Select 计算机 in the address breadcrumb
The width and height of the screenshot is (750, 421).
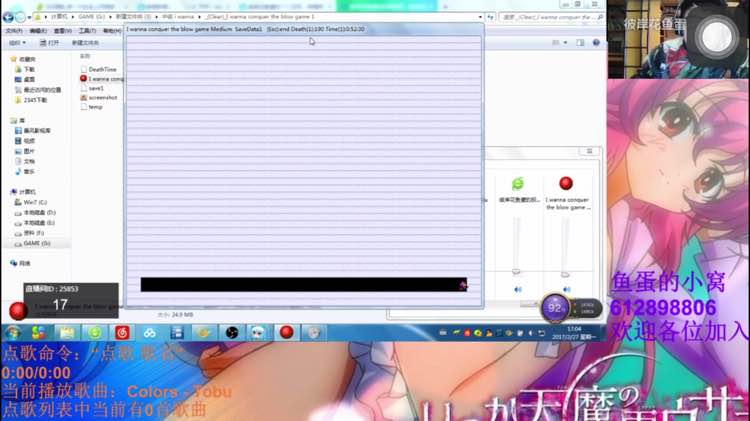[x=59, y=17]
